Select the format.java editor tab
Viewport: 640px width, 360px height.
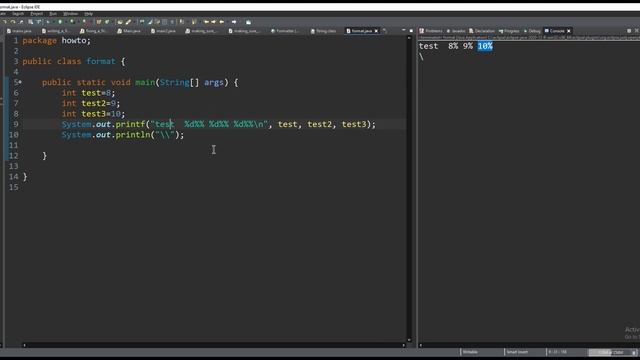(x=359, y=31)
